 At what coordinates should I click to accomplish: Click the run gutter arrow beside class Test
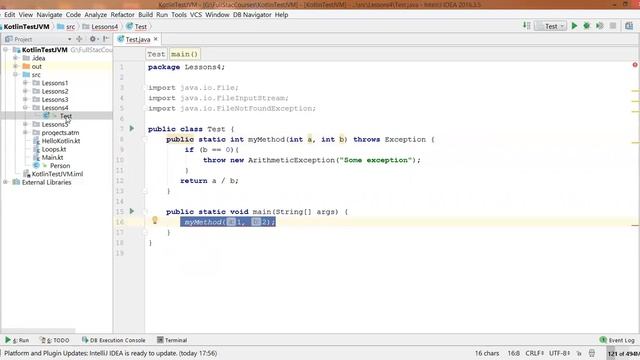pos(132,128)
